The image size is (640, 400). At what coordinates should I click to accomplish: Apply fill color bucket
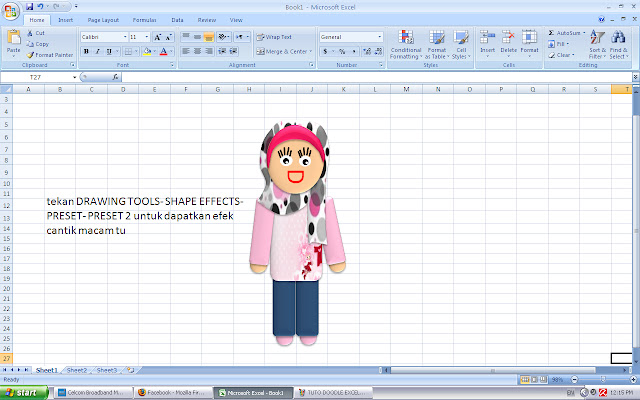[147, 51]
